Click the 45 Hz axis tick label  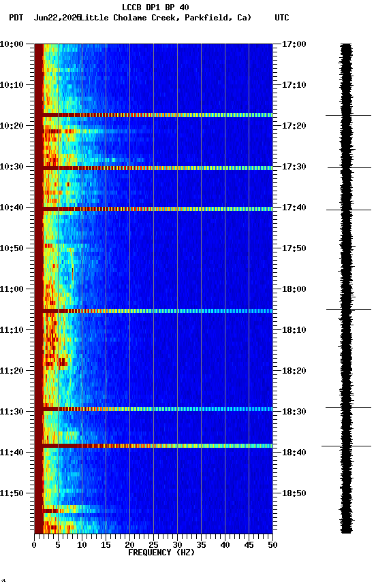coord(249,545)
